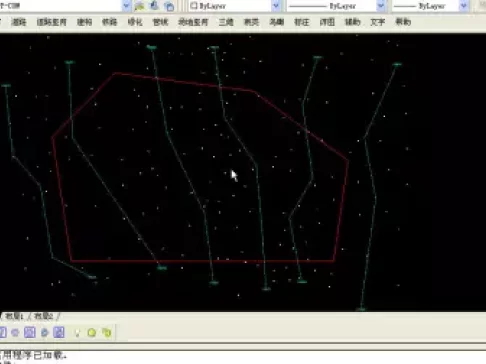486x364 pixels.
Task: Click the rightmost purple square icon in bottom toolbar
Action: pyautogui.click(x=59, y=332)
